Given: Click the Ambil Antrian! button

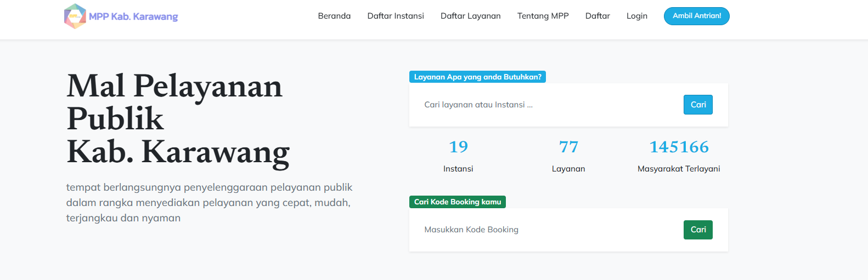Looking at the screenshot, I should click(x=697, y=16).
